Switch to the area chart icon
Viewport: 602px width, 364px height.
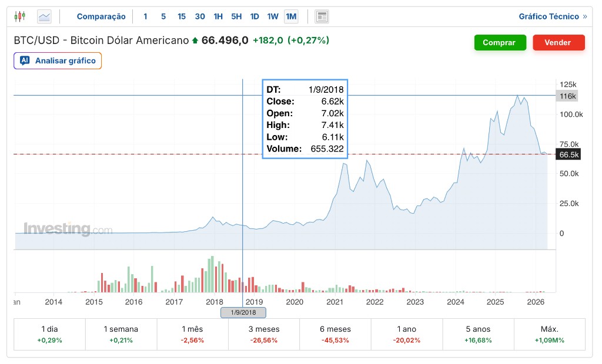[44, 16]
